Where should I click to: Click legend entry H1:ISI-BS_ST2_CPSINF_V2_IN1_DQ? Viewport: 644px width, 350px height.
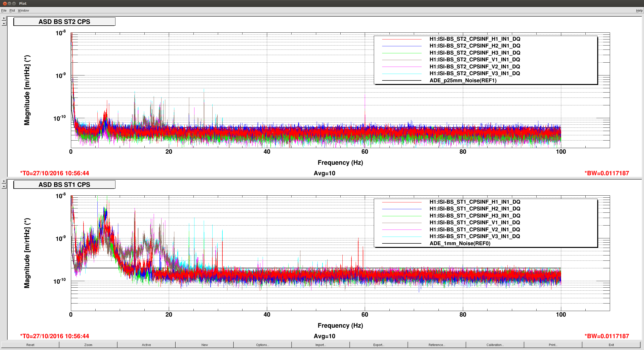pos(475,67)
